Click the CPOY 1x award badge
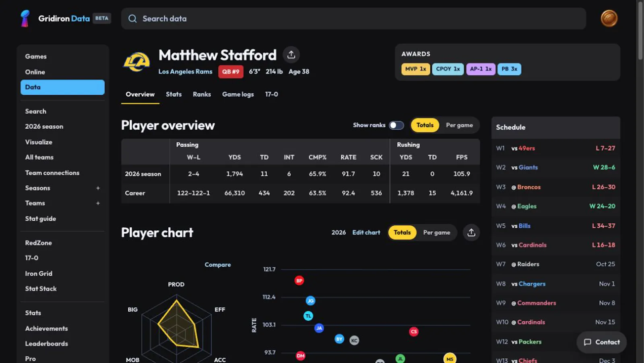This screenshot has width=644, height=363. coord(448,69)
